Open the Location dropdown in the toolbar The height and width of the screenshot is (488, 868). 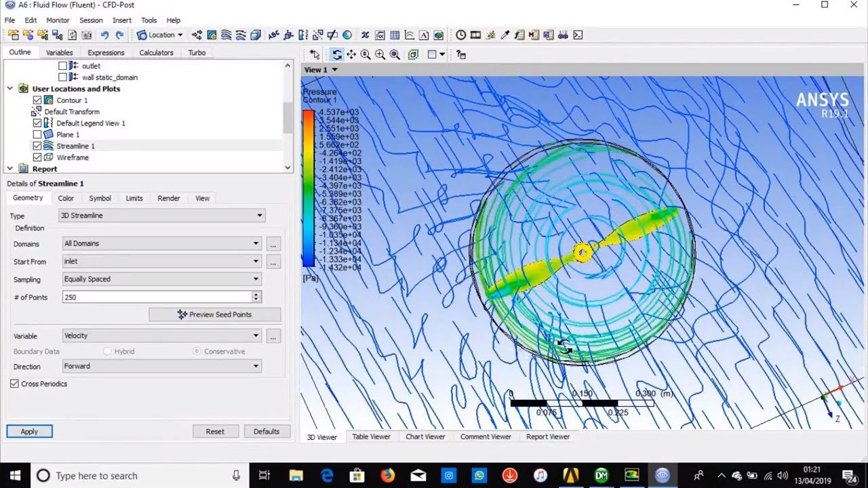(x=160, y=35)
